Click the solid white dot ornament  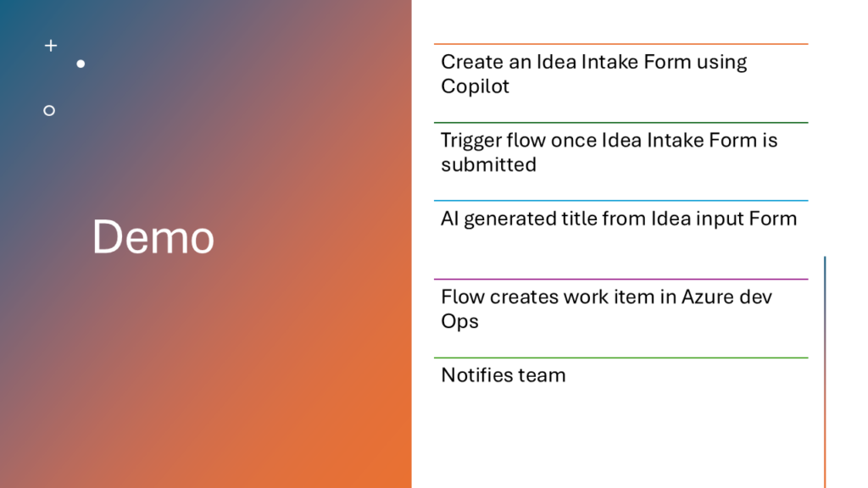click(x=81, y=64)
